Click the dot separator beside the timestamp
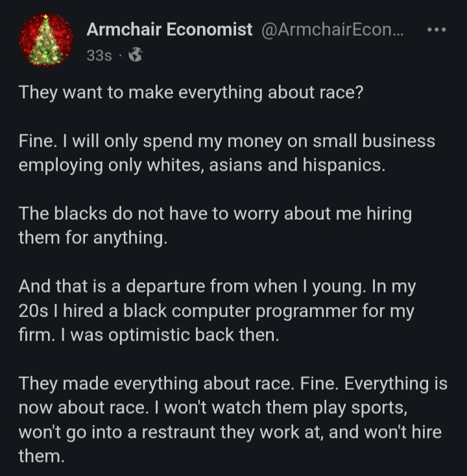The width and height of the screenshot is (467, 476). point(120,56)
